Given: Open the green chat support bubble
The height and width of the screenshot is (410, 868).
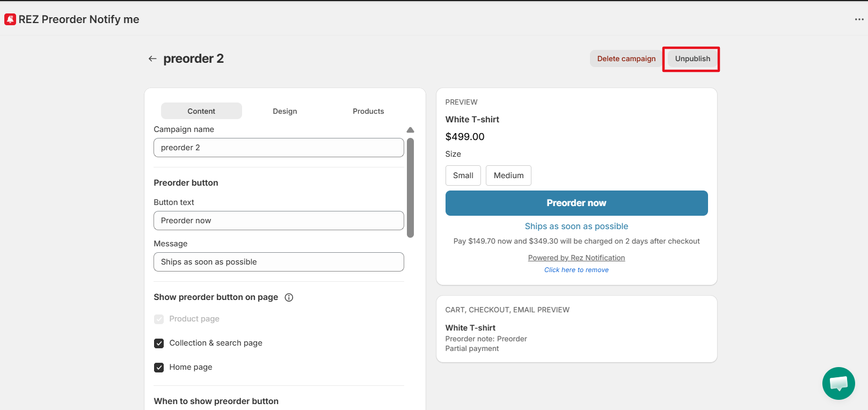Looking at the screenshot, I should click(838, 383).
